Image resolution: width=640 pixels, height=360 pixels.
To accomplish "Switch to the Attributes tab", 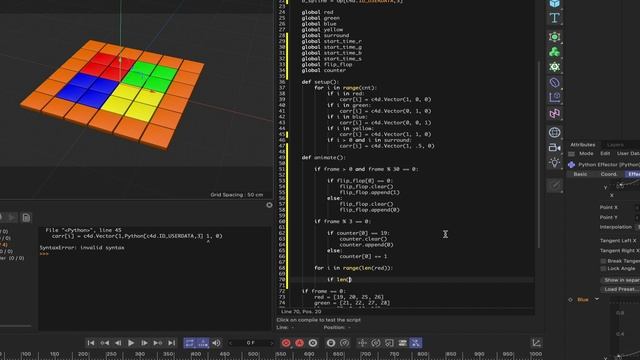I will click(x=582, y=144).
